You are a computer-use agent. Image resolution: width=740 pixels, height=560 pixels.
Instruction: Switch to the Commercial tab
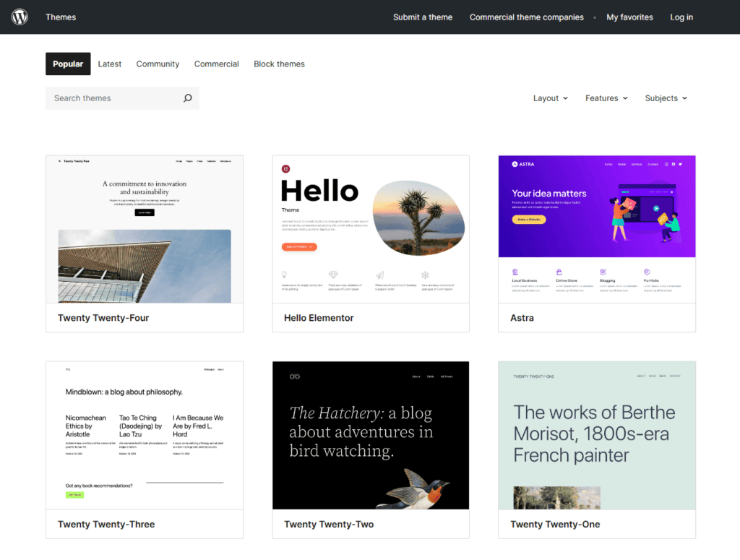(217, 64)
